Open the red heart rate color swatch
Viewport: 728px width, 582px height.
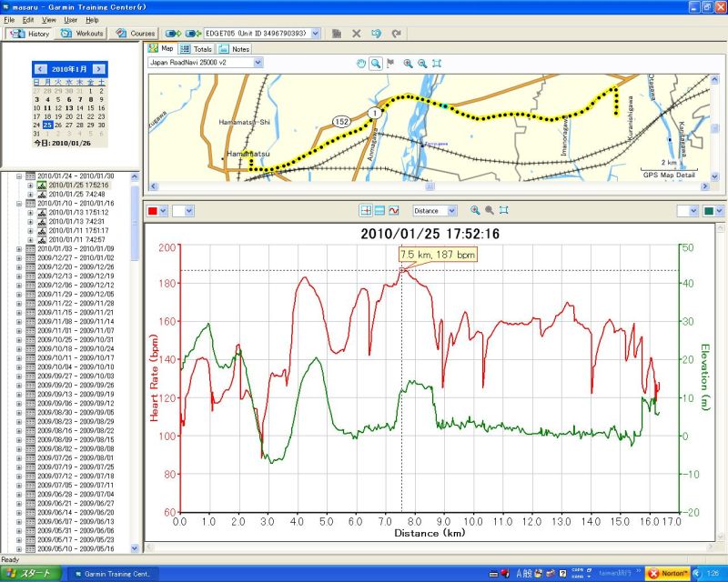157,211
